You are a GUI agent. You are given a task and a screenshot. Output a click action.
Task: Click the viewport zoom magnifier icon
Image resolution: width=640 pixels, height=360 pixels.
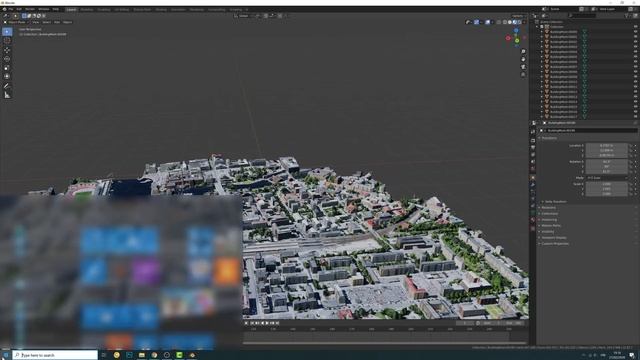point(523,52)
